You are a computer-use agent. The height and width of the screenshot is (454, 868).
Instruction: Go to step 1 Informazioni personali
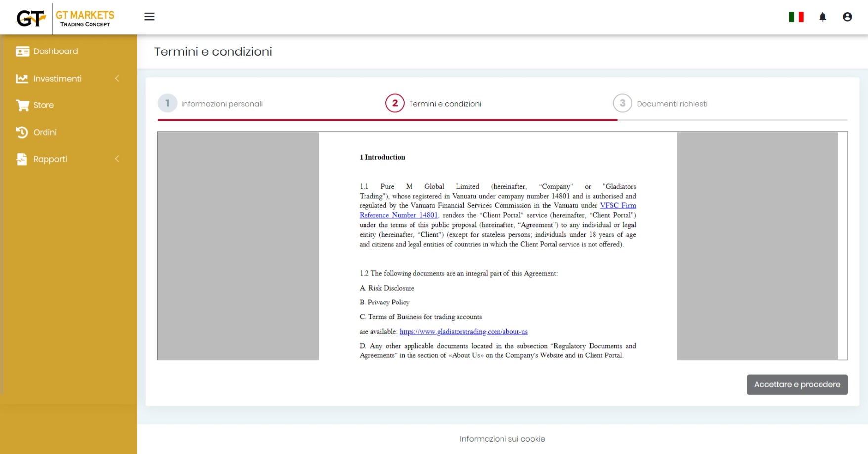(168, 103)
